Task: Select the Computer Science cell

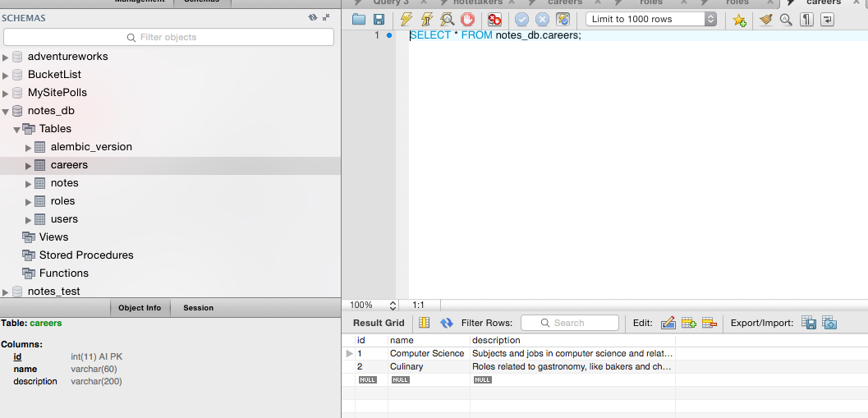Action: pos(429,353)
